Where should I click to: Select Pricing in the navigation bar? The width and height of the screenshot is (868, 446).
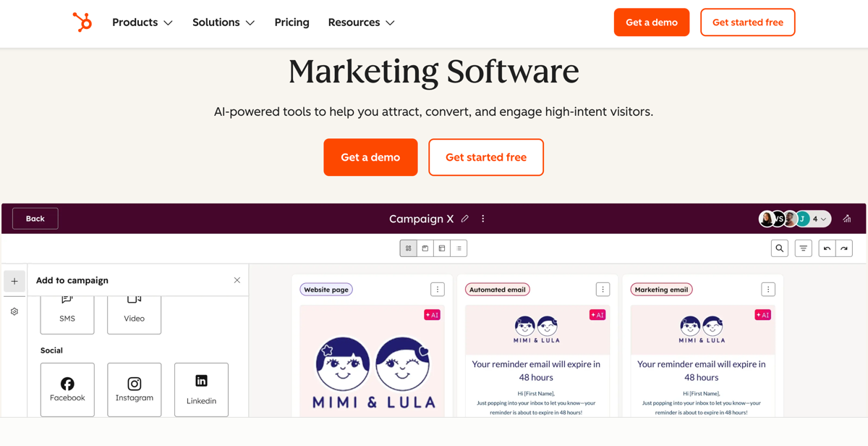(292, 22)
